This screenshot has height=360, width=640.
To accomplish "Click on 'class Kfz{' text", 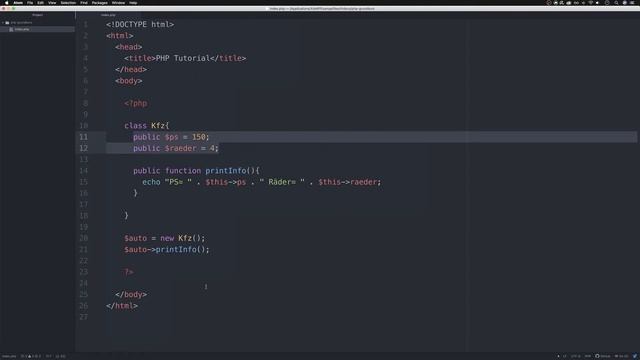I will (x=147, y=126).
